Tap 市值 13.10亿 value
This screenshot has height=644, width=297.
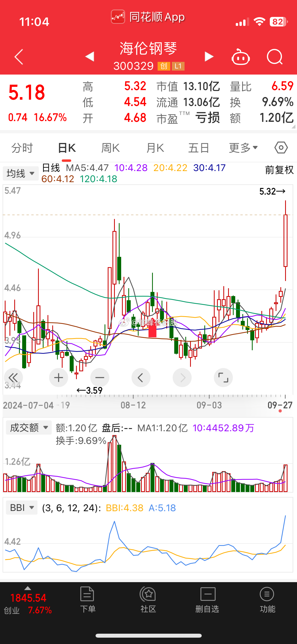[x=201, y=86]
